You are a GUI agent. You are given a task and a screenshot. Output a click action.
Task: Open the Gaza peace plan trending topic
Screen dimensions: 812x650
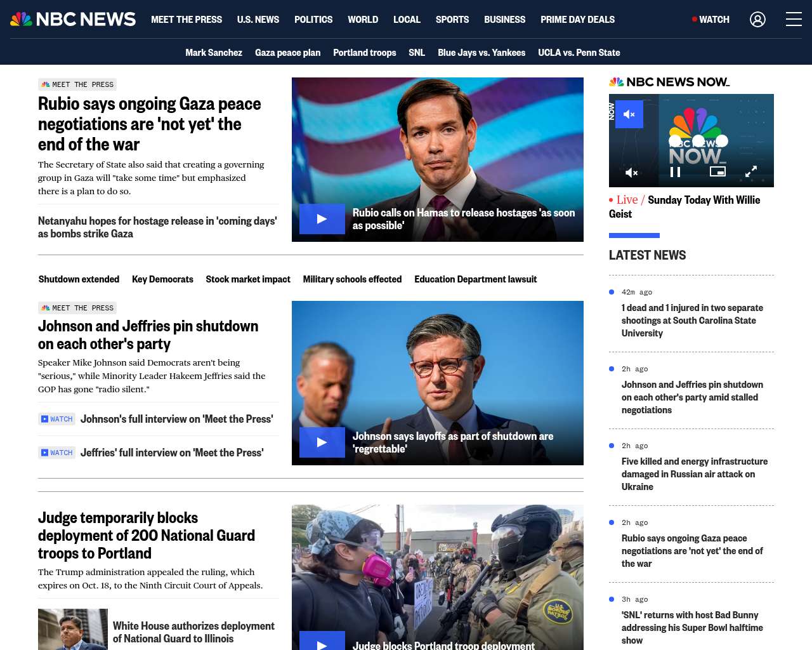[x=287, y=53]
